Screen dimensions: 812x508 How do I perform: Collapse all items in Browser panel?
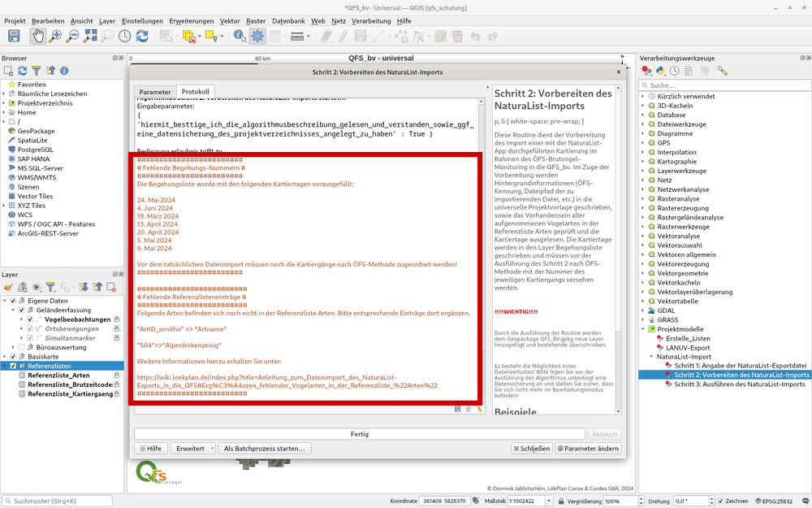tap(50, 71)
